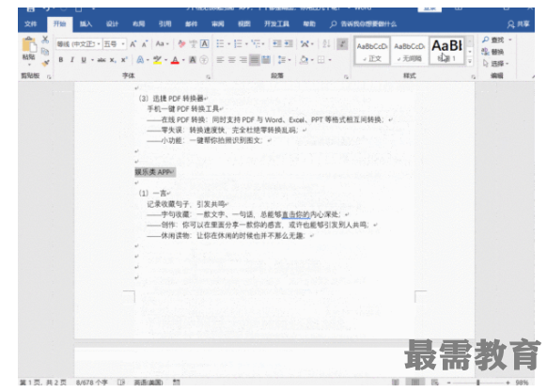Switch to the 引用 tab
547x392 pixels.
click(x=164, y=24)
